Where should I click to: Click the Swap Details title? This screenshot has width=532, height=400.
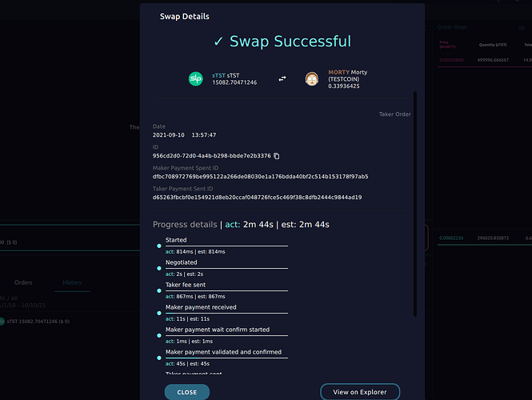(x=185, y=16)
